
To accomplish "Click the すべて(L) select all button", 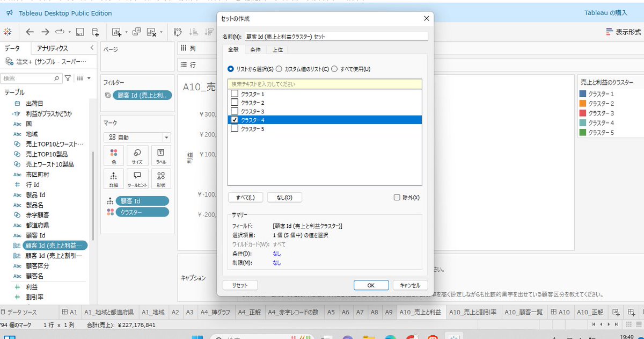I will pos(245,197).
